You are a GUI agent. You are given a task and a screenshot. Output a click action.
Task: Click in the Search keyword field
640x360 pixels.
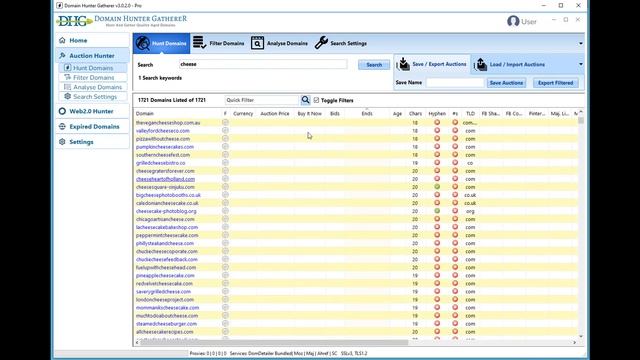(263, 64)
